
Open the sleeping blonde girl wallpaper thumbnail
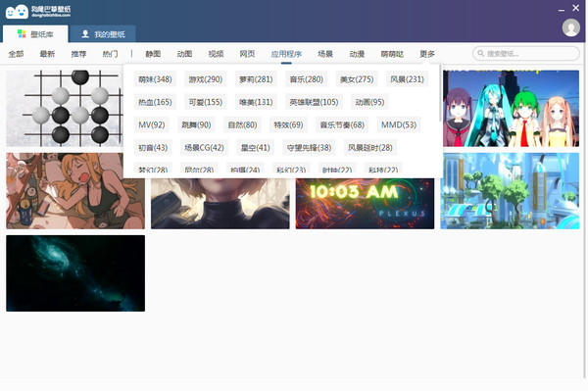(75, 191)
